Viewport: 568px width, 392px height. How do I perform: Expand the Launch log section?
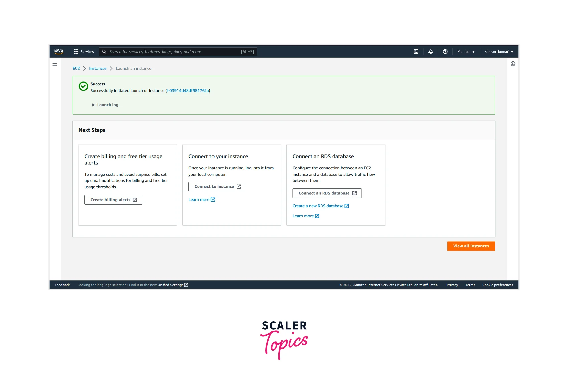click(x=105, y=105)
